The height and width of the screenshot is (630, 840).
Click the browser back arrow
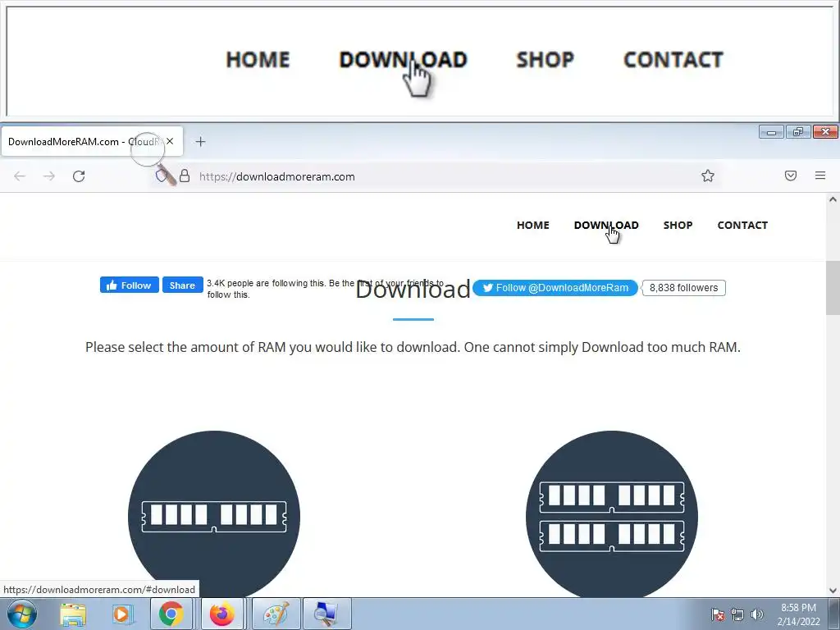point(20,176)
